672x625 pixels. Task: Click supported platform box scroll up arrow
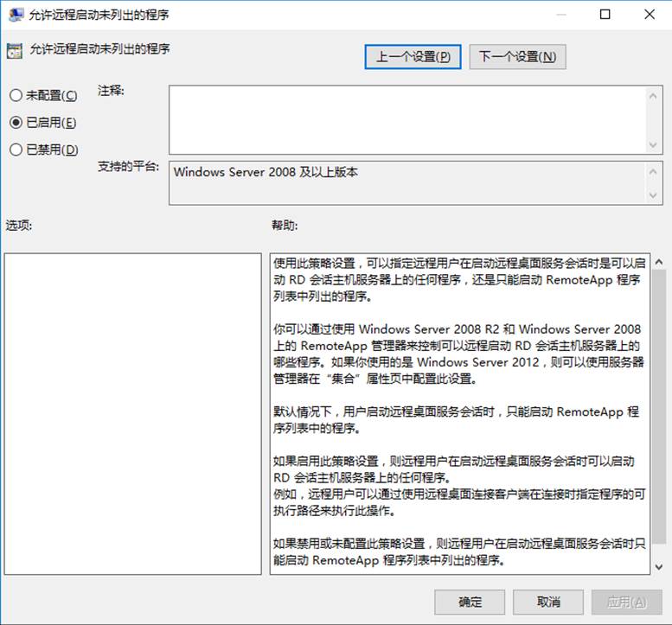[653, 172]
